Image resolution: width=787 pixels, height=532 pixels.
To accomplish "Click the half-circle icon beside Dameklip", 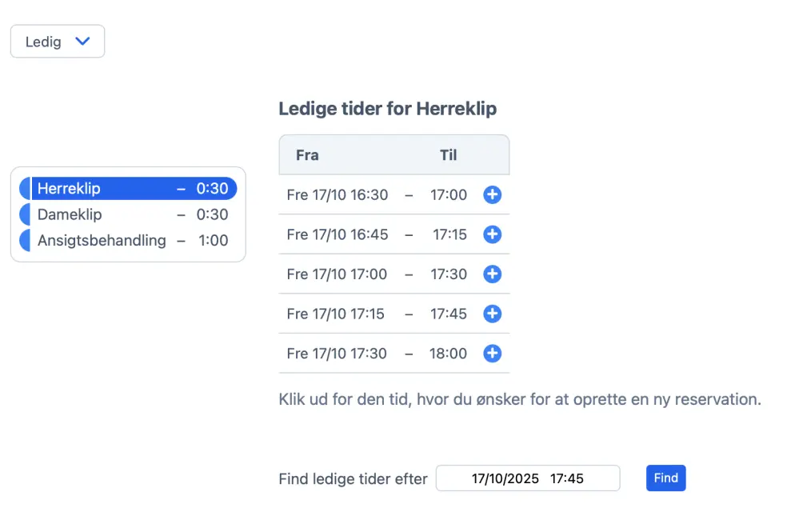I will 25,214.
